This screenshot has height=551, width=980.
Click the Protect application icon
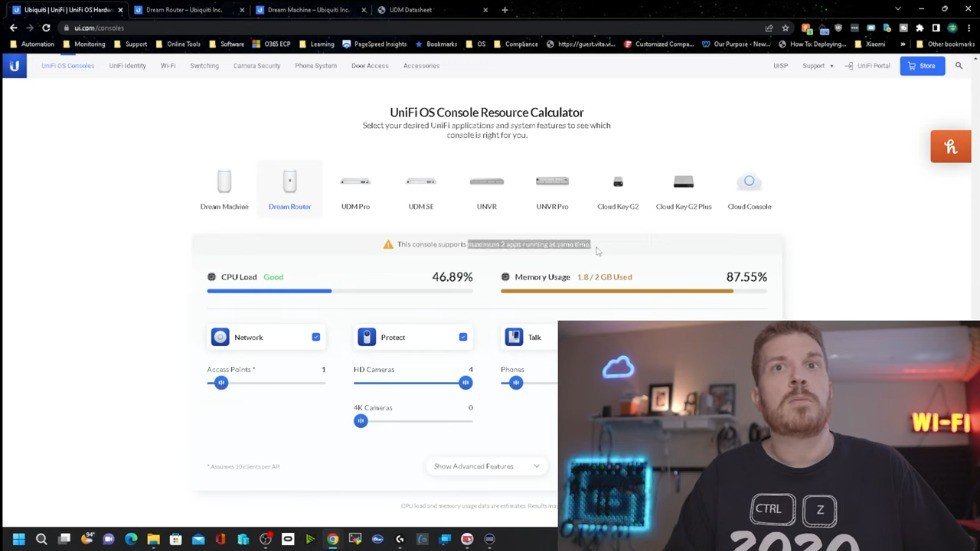coord(367,337)
